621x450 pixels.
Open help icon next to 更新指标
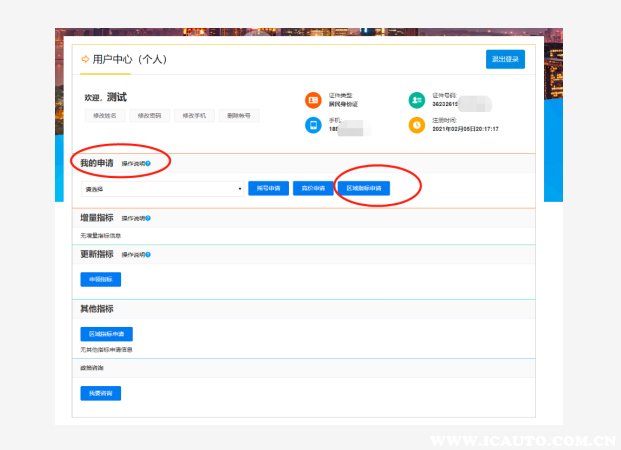[149, 255]
